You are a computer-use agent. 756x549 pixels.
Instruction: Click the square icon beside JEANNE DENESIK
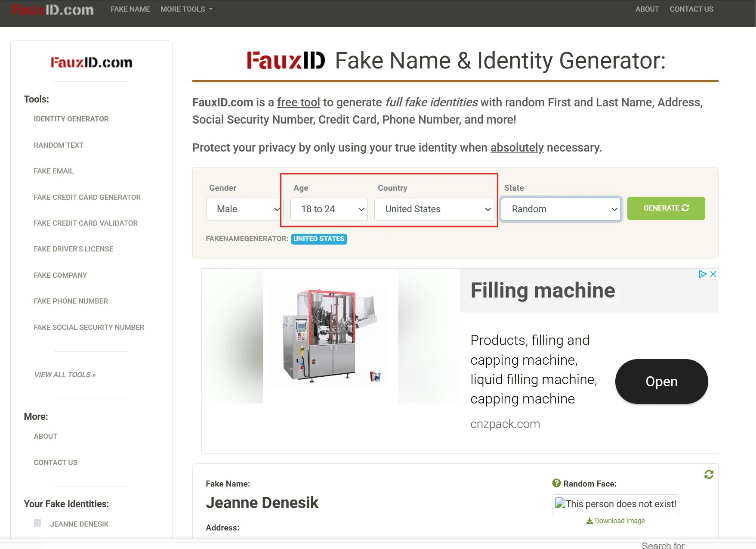click(x=37, y=523)
